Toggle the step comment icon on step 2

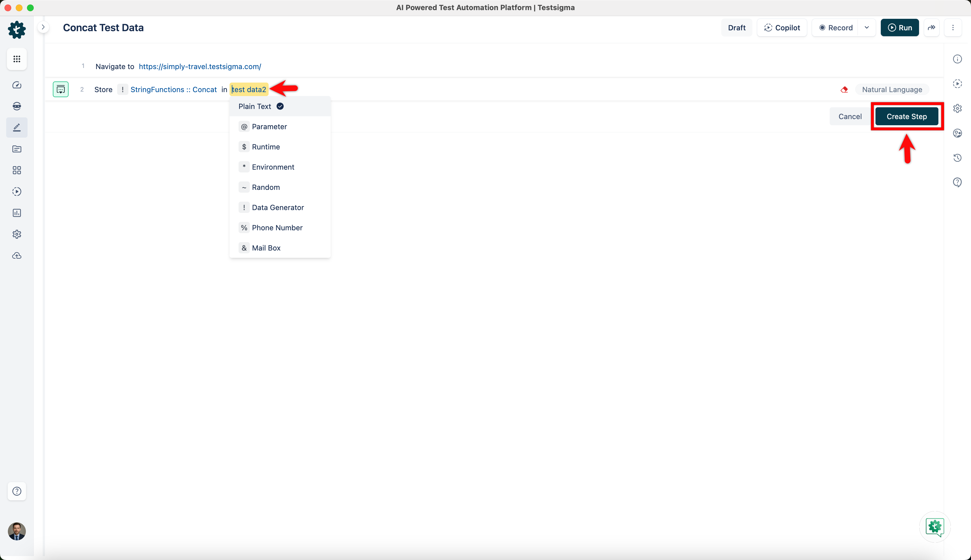click(x=60, y=90)
